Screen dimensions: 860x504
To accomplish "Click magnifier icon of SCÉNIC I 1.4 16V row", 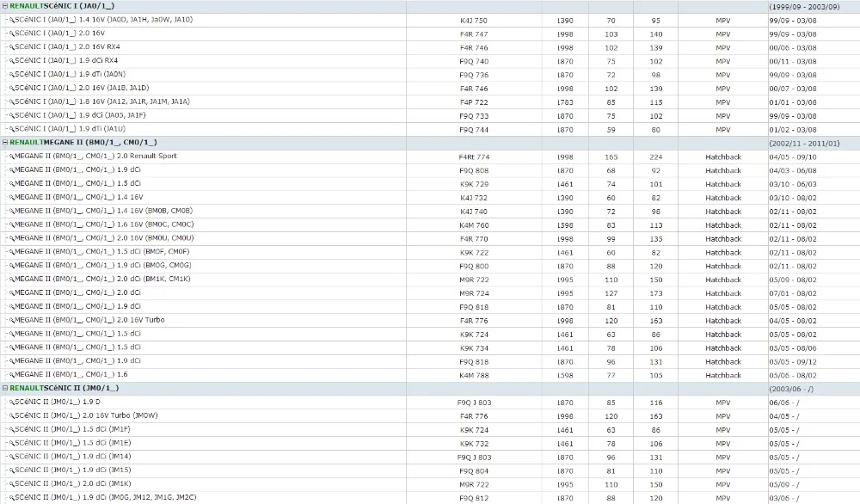I will pos(11,21).
